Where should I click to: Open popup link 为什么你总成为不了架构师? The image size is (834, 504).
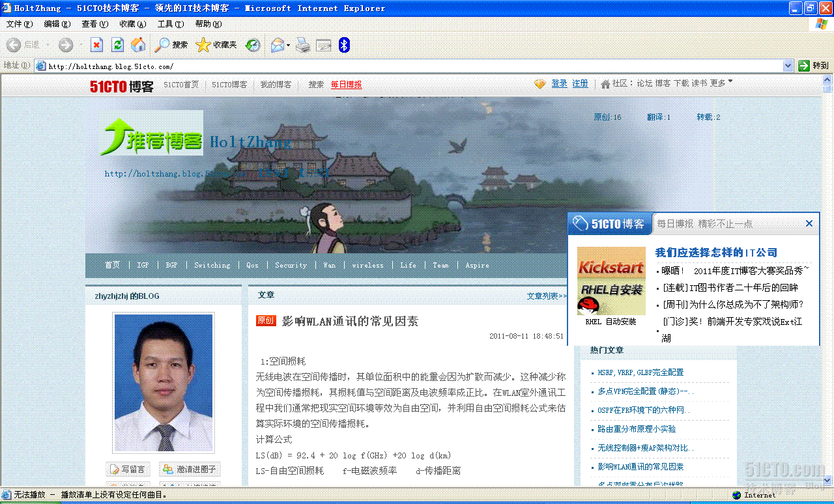pyautogui.click(x=734, y=304)
